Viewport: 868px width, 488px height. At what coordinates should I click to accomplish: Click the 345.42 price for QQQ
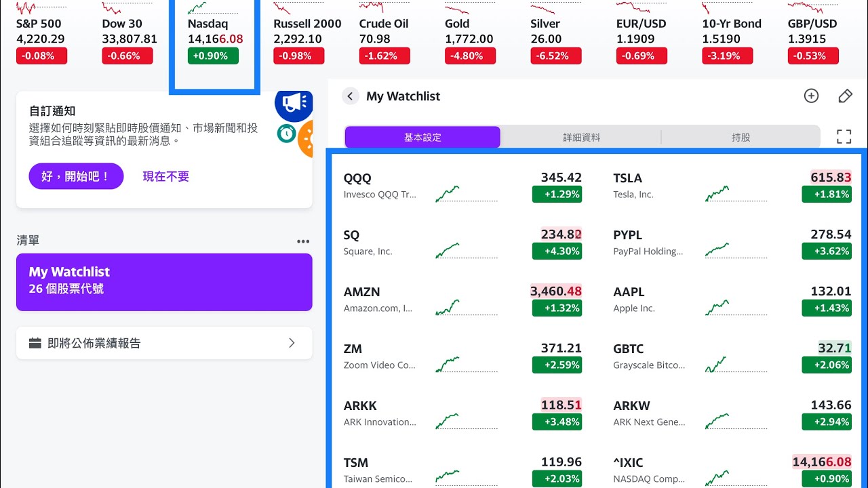pos(561,178)
